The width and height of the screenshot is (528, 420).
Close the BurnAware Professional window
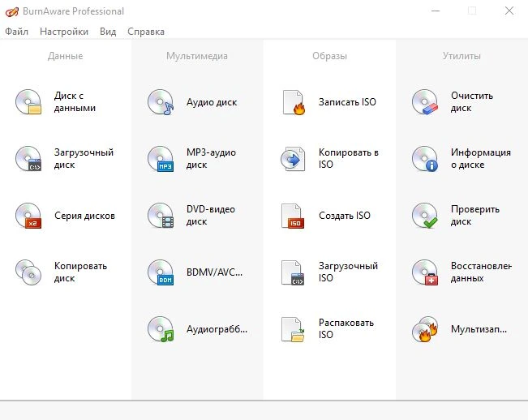coord(509,11)
